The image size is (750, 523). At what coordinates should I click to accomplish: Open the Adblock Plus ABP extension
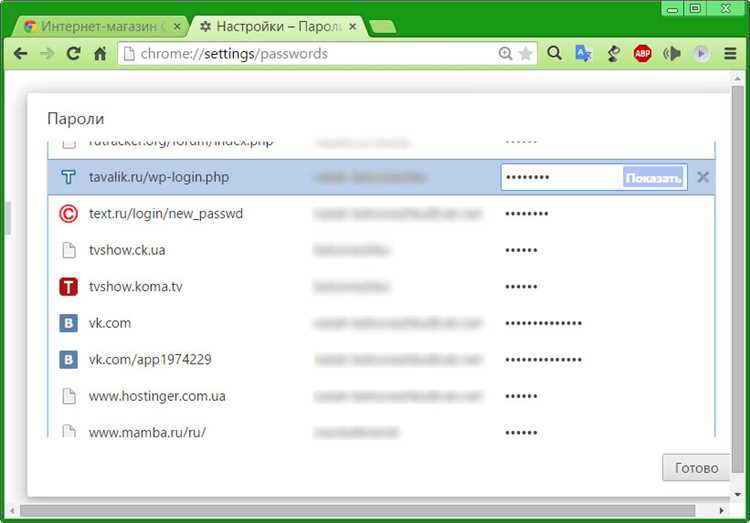(642, 53)
